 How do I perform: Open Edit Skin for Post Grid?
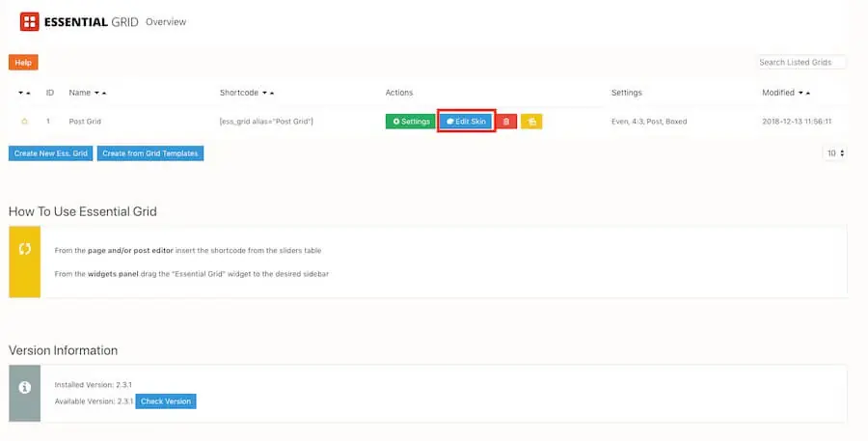[466, 122]
